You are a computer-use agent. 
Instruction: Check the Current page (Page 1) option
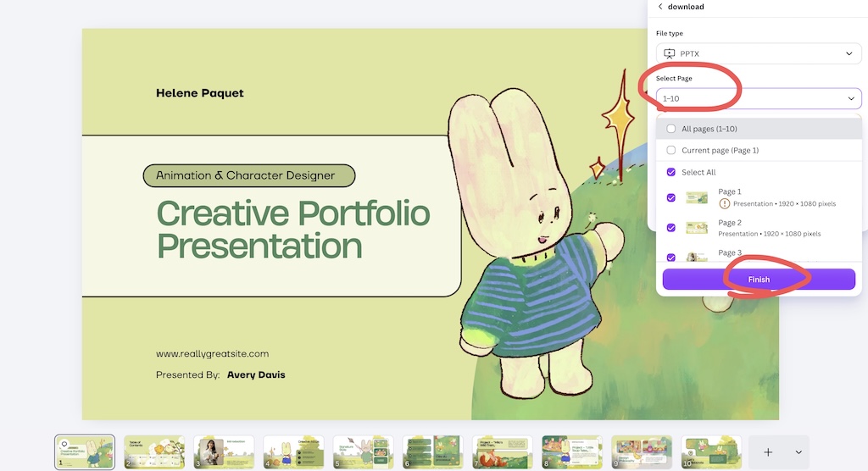tap(671, 150)
